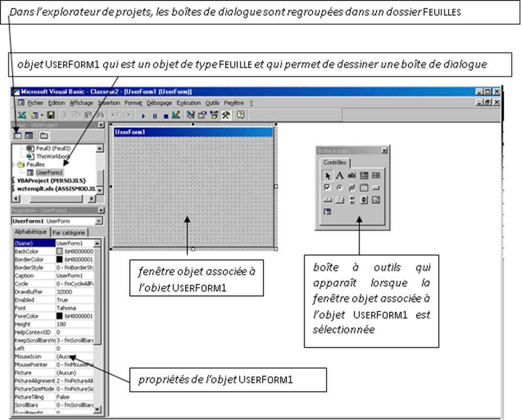Open the Affichage menu
The image size is (522, 420).
point(81,103)
